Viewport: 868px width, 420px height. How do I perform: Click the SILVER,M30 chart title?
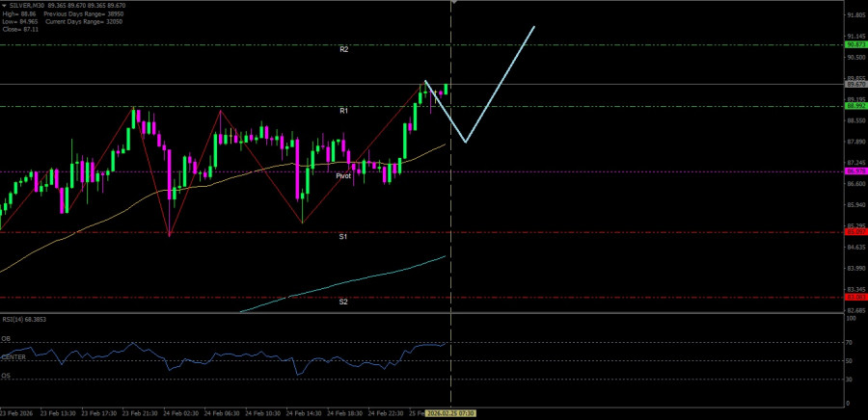(25, 5)
